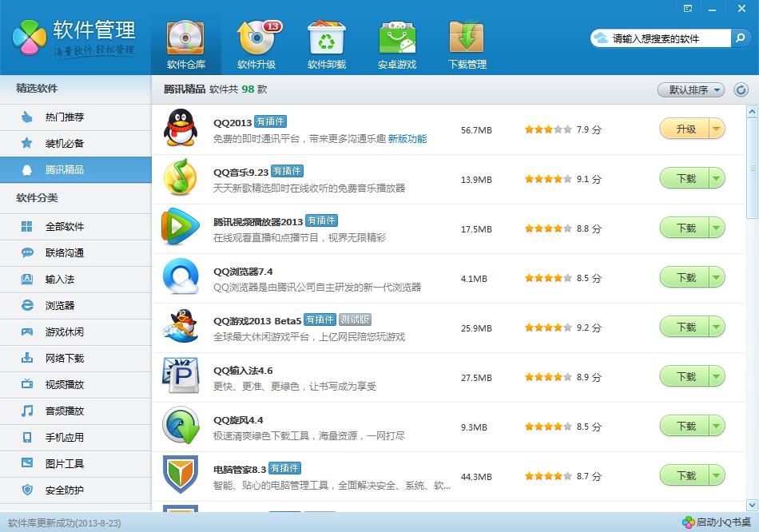The image size is (759, 532).
Task: Click the vertical scrollbar thumb
Action: (753, 168)
